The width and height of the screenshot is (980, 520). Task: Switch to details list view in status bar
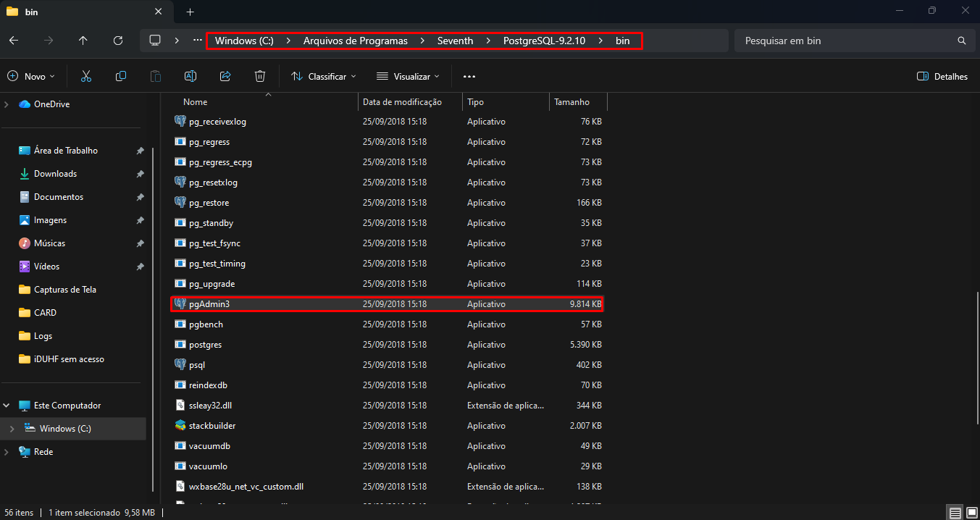(955, 513)
